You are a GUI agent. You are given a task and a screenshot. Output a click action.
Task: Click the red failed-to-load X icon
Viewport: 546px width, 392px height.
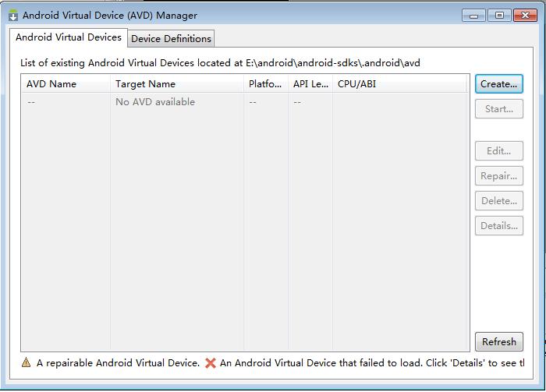(x=211, y=363)
